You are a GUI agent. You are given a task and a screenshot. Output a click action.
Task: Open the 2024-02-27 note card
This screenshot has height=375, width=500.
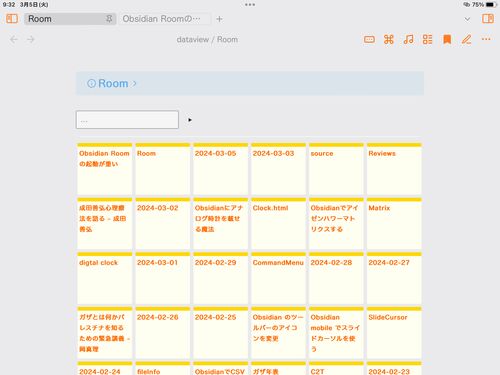pyautogui.click(x=394, y=278)
